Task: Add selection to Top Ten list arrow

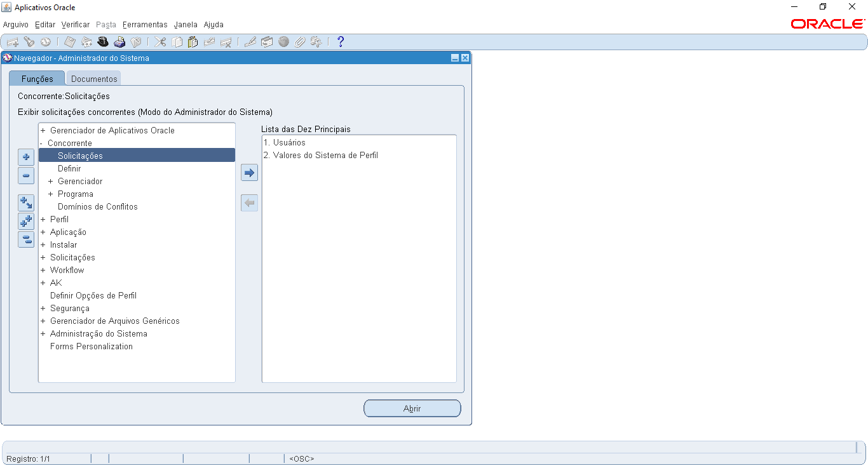Action: point(250,173)
